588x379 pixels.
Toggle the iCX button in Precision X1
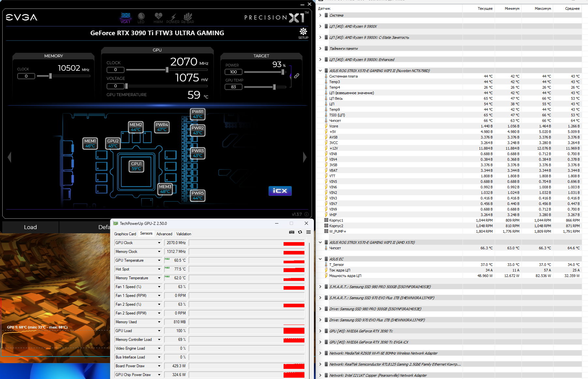click(x=280, y=191)
